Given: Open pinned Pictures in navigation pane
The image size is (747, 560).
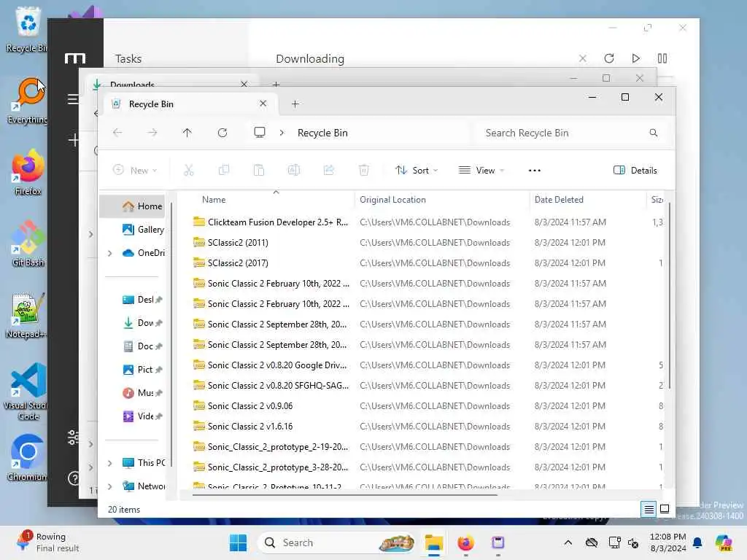Looking at the screenshot, I should pos(142,370).
